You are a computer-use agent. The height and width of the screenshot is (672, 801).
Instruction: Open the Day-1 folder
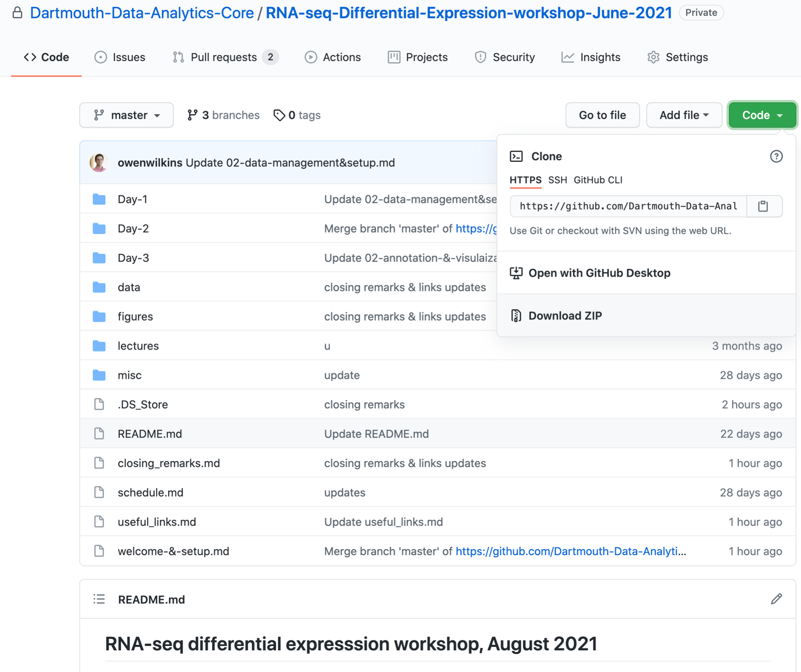pos(132,199)
